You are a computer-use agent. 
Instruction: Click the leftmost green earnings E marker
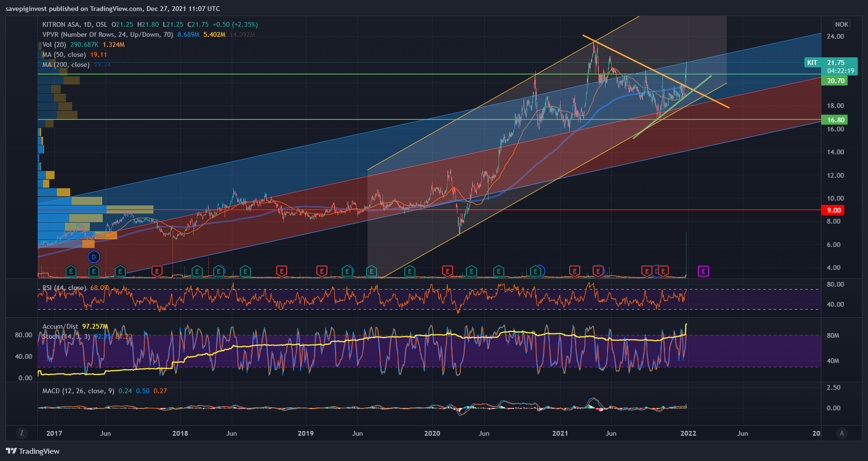tap(71, 271)
